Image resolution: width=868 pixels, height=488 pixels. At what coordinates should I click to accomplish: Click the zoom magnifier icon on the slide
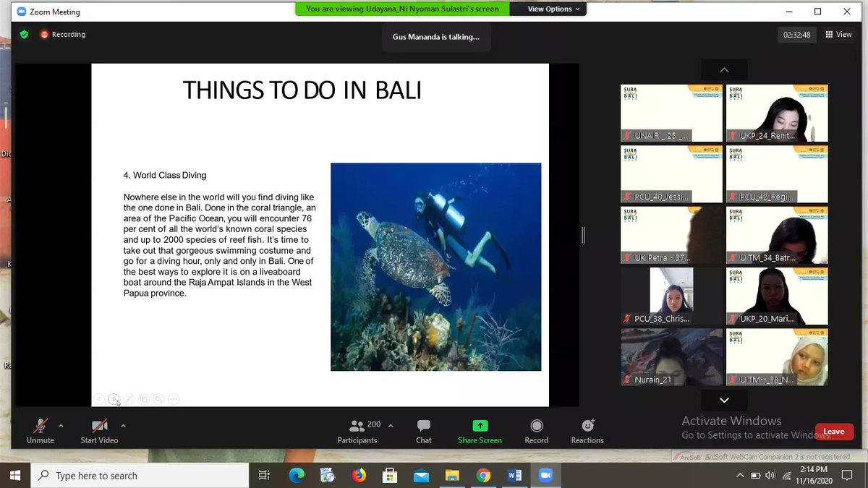(x=158, y=399)
